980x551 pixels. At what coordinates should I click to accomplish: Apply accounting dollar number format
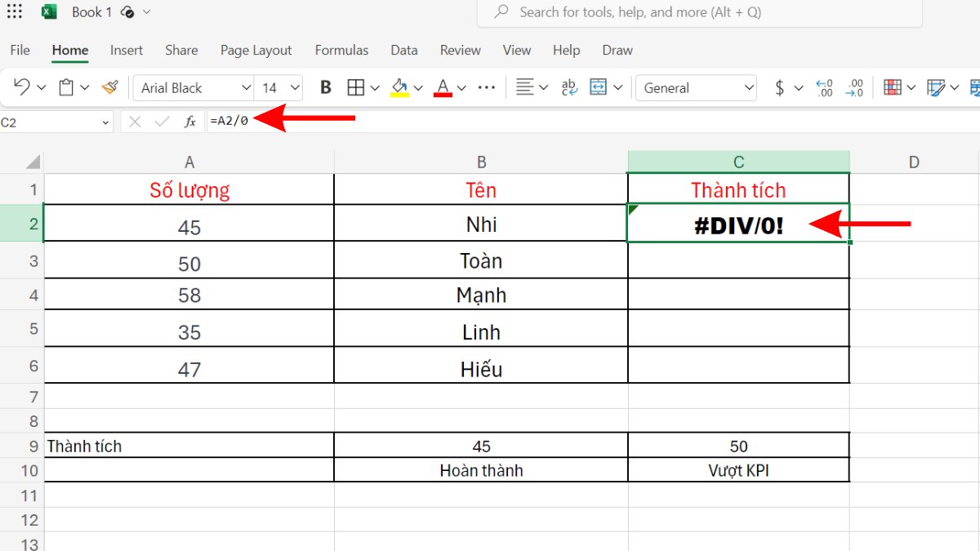click(780, 87)
